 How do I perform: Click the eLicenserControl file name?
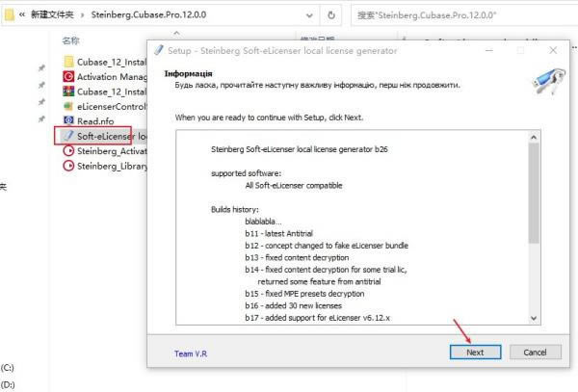pos(112,107)
